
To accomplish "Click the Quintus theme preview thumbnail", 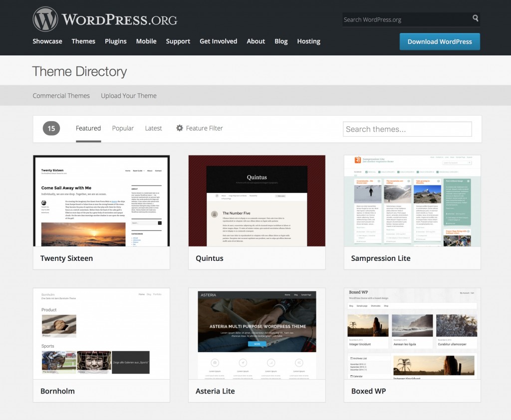I will click(x=256, y=200).
